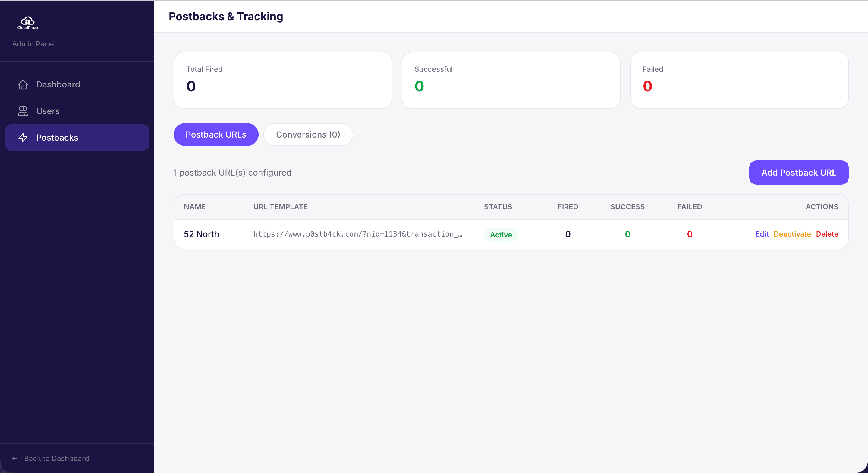The width and height of the screenshot is (868, 473).
Task: Click the Dashboard home icon
Action: pyautogui.click(x=23, y=84)
